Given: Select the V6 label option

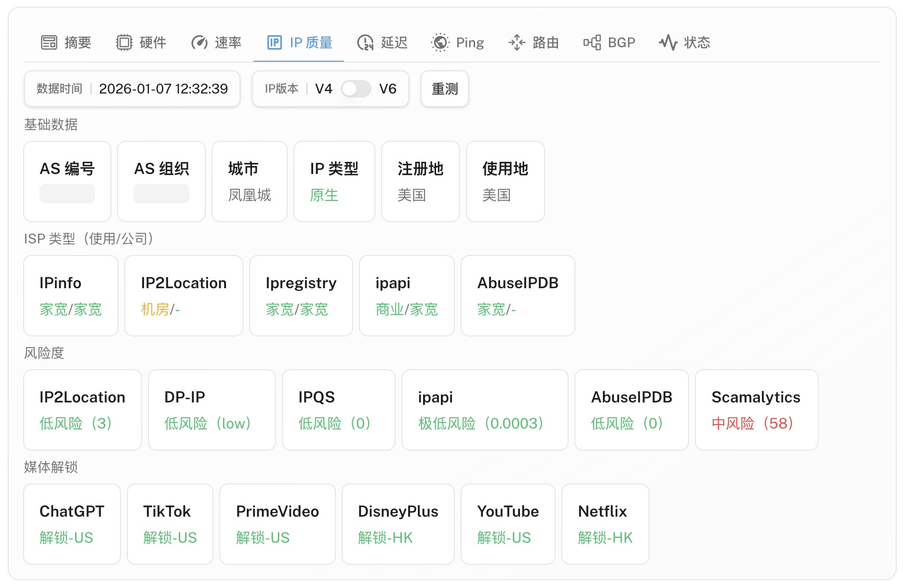Looking at the screenshot, I should pyautogui.click(x=387, y=89).
